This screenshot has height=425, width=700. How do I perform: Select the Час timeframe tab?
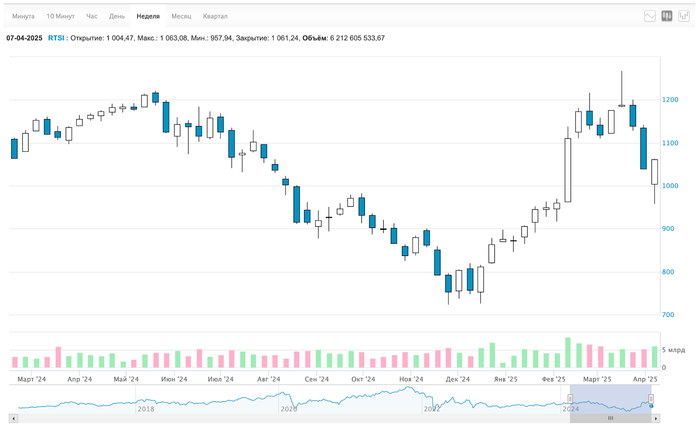(x=92, y=17)
